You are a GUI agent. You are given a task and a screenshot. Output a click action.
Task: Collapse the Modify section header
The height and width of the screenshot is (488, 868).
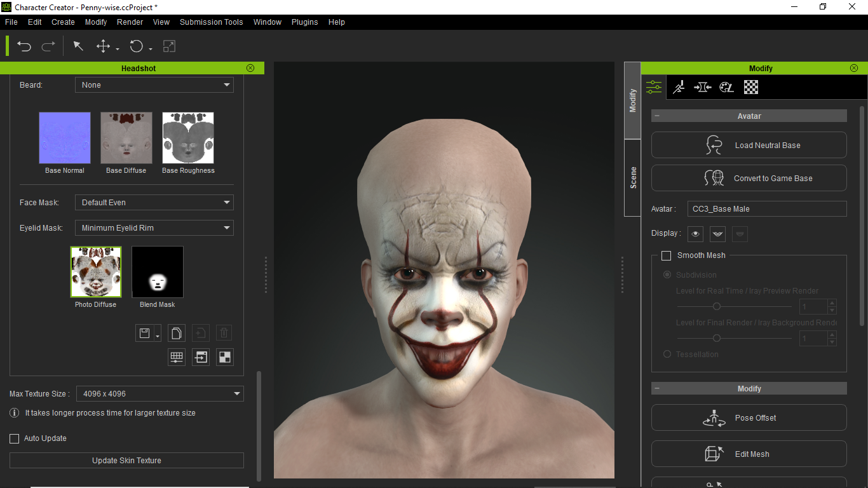749,388
